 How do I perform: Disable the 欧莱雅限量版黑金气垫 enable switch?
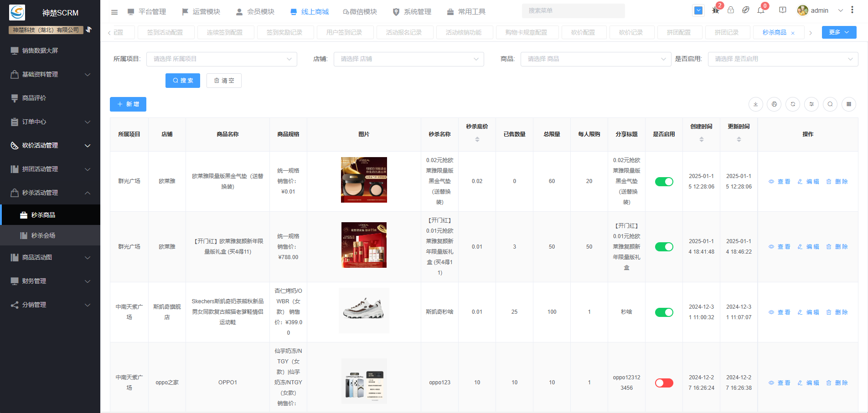(x=664, y=182)
